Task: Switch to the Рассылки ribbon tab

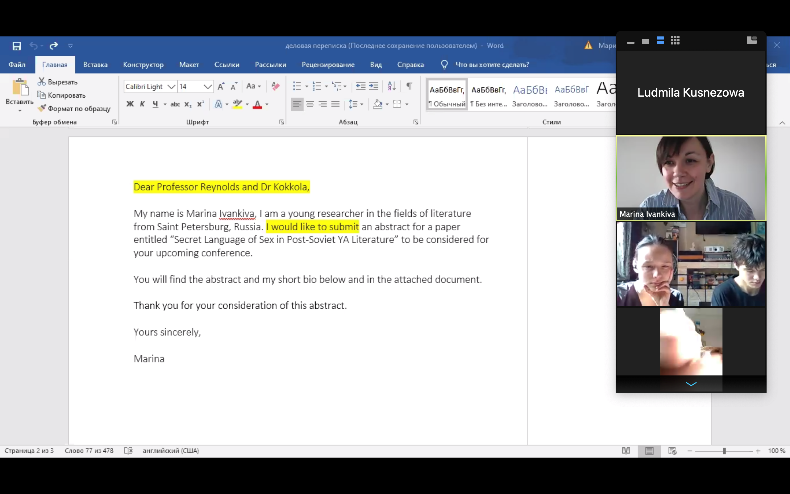Action: click(x=271, y=65)
